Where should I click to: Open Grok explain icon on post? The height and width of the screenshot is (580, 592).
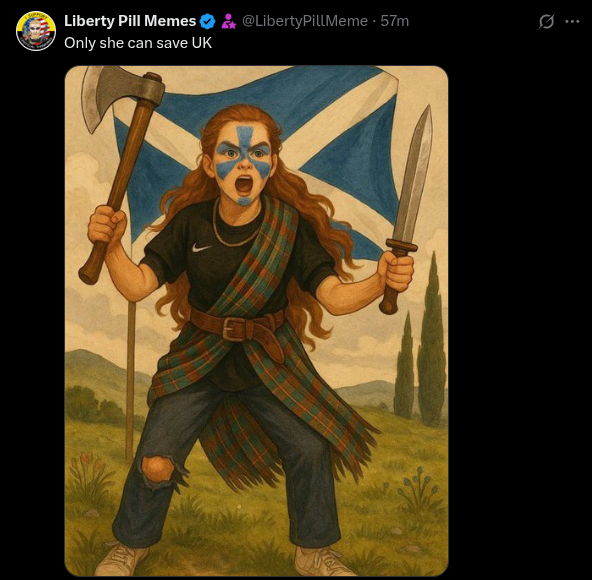pos(546,21)
